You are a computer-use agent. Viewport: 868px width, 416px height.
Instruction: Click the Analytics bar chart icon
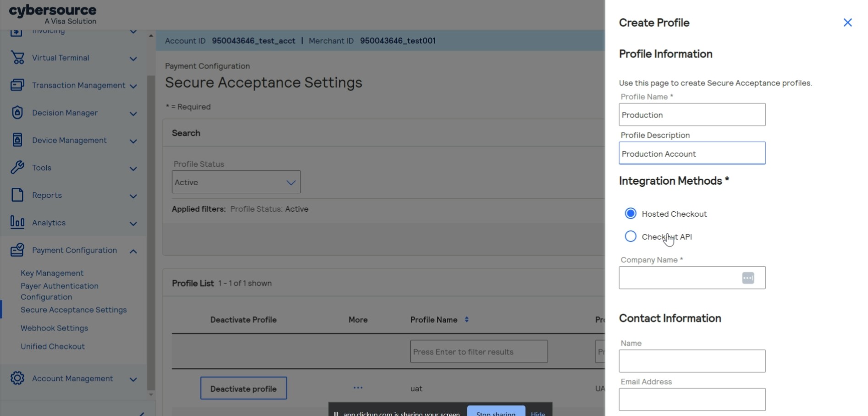click(17, 223)
